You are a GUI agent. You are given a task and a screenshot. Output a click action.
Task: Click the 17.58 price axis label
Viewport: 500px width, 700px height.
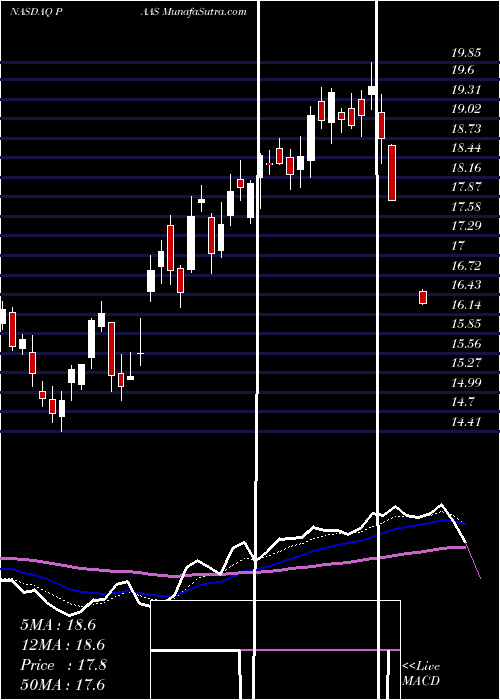(467, 206)
